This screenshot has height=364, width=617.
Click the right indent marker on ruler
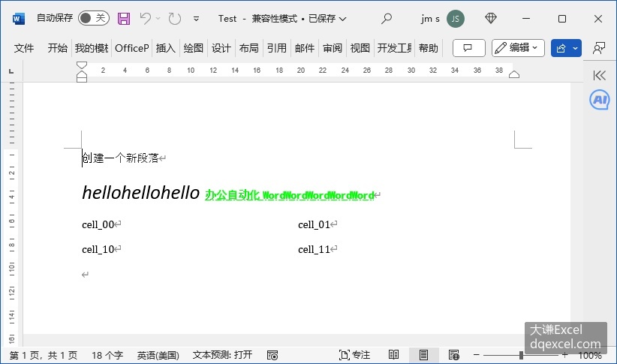coord(514,74)
